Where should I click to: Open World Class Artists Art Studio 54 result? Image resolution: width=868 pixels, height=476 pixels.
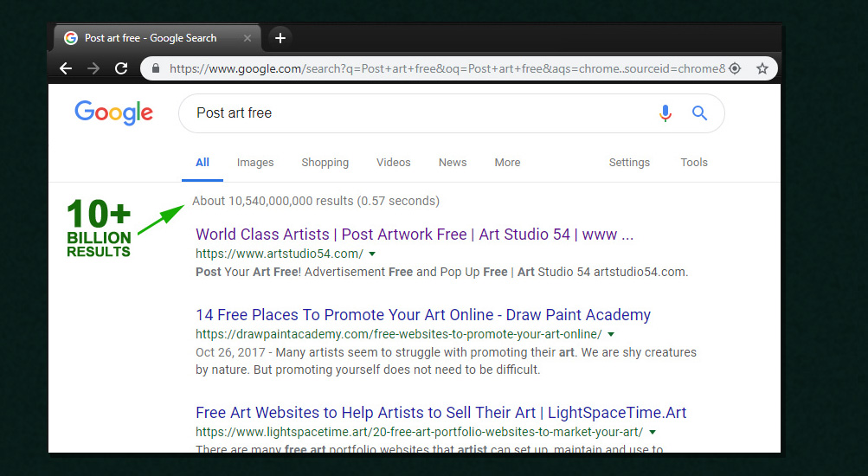[415, 235]
